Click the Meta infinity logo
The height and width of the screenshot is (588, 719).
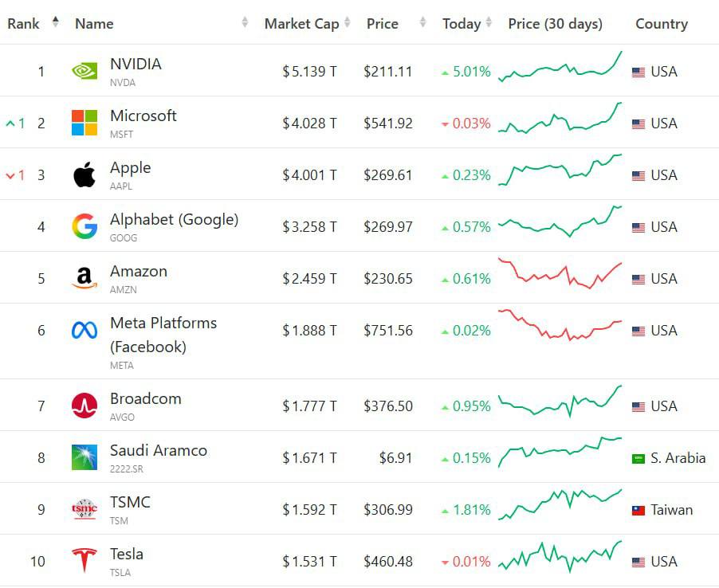click(x=84, y=331)
